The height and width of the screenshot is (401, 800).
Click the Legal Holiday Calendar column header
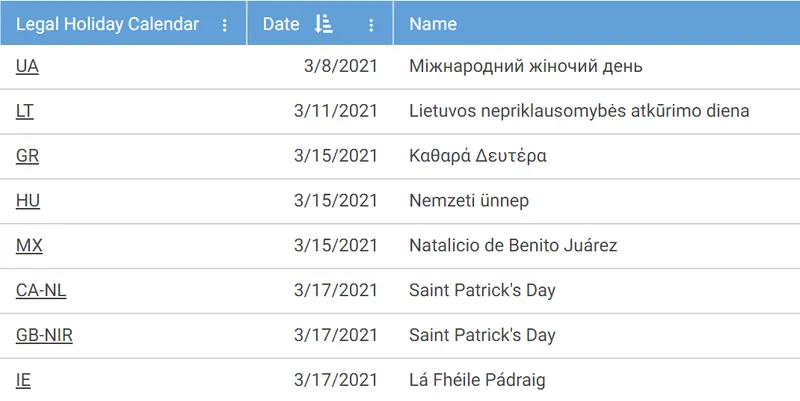(107, 24)
